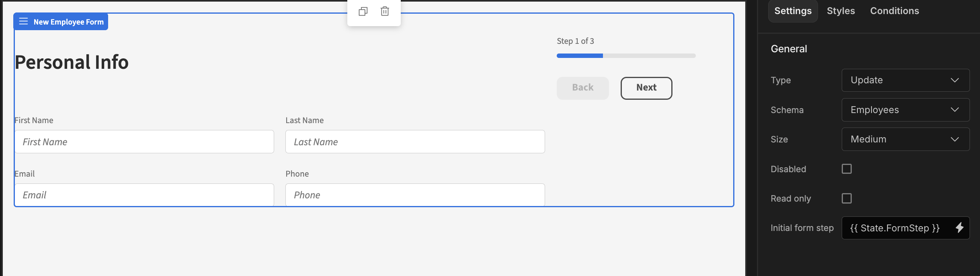
Task: Click the hamburger icon on New Employee Form
Action: 24,21
